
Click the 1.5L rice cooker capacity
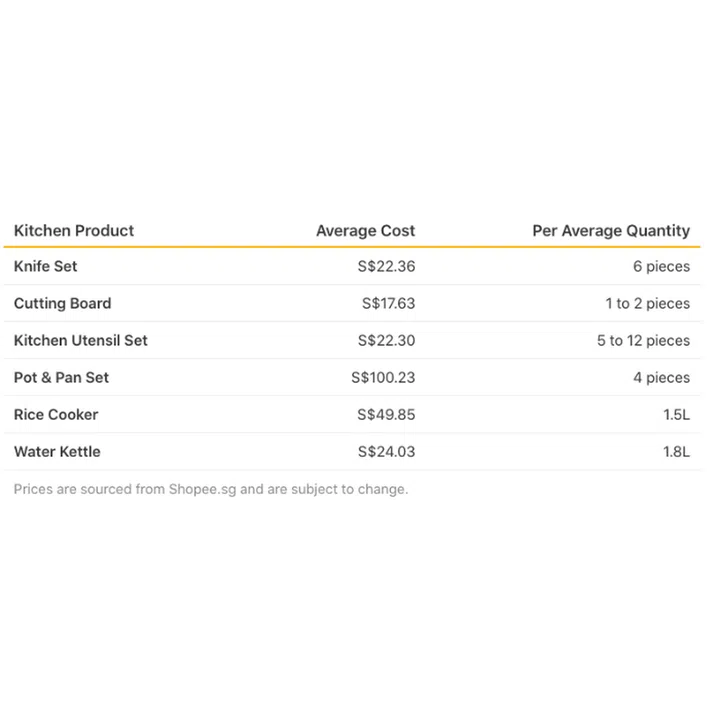pos(676,415)
